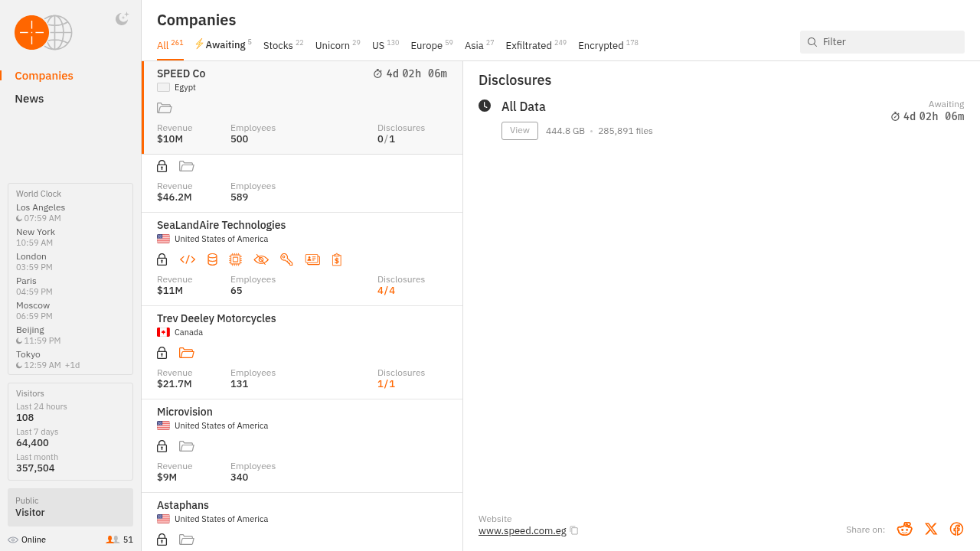Select the Unicorn tab
Viewport: 980px width, 551px height.
click(x=338, y=45)
